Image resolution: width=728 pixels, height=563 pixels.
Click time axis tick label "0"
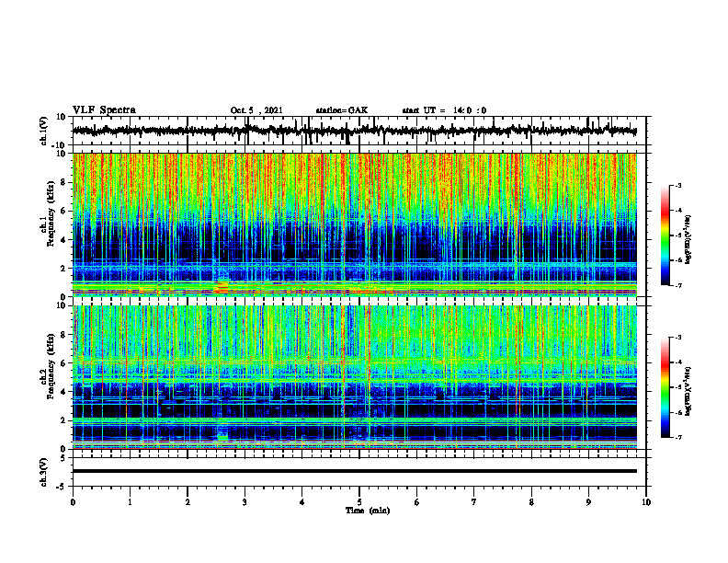tap(73, 502)
